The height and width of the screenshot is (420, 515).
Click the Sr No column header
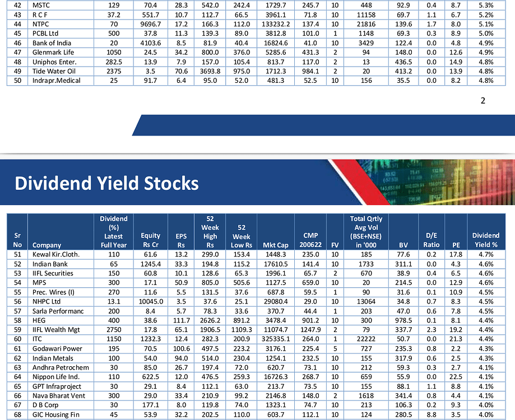coord(17,240)
